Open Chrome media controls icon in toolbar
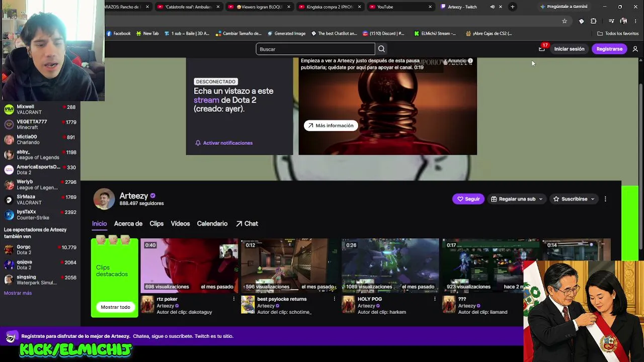 (x=611, y=21)
